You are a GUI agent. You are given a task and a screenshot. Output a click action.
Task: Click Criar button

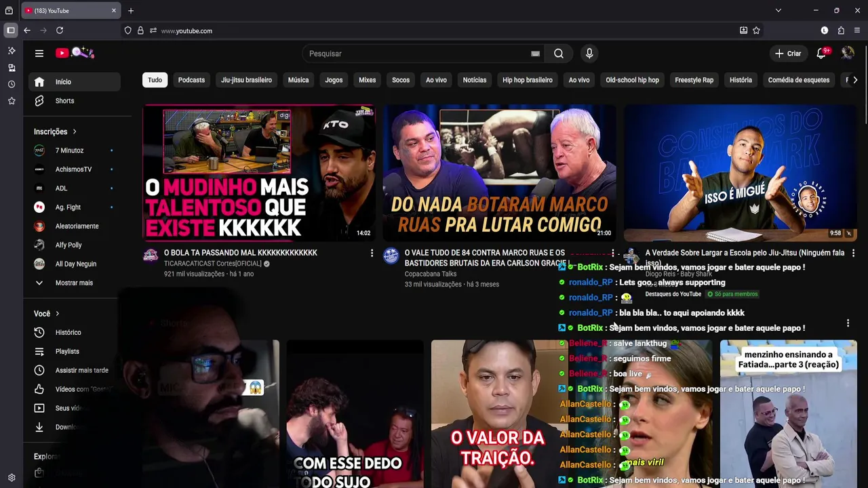click(x=788, y=54)
